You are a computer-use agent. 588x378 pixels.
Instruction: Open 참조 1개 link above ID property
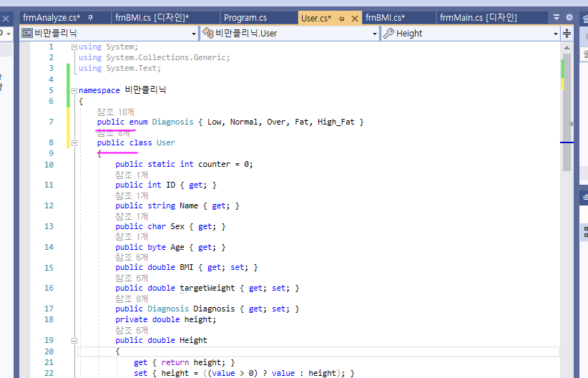(x=132, y=175)
